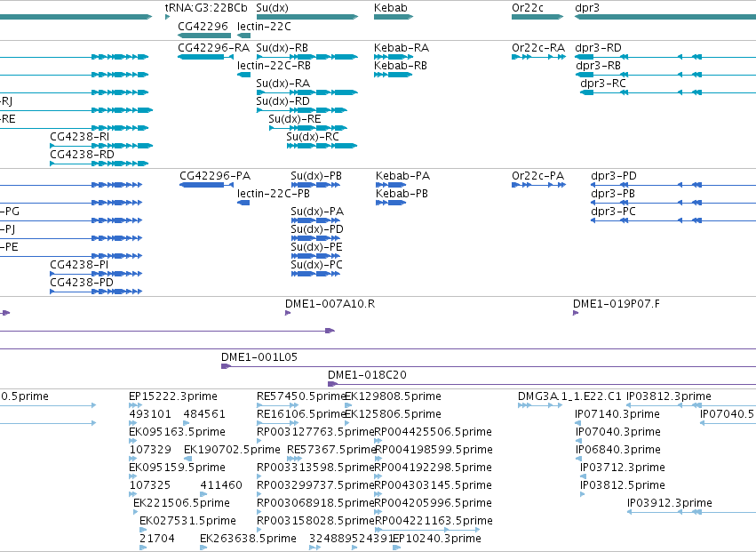
Task: Select transcript Su(dx)-RE
Action: (x=295, y=119)
